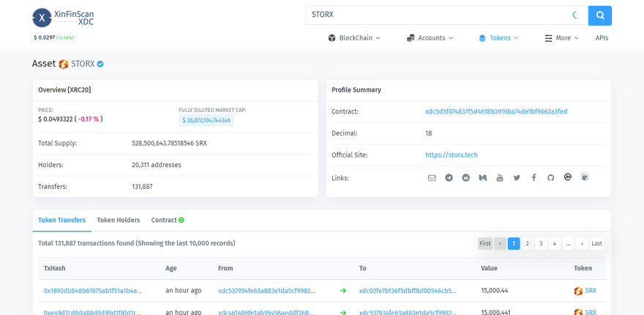Expand the Accounts dropdown menu
This screenshot has height=315, width=644.
pos(430,38)
